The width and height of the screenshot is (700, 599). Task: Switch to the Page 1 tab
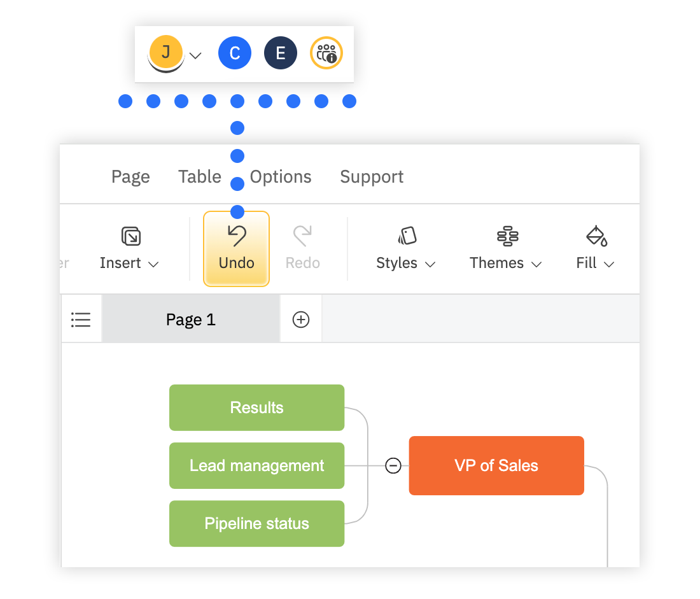tap(190, 320)
